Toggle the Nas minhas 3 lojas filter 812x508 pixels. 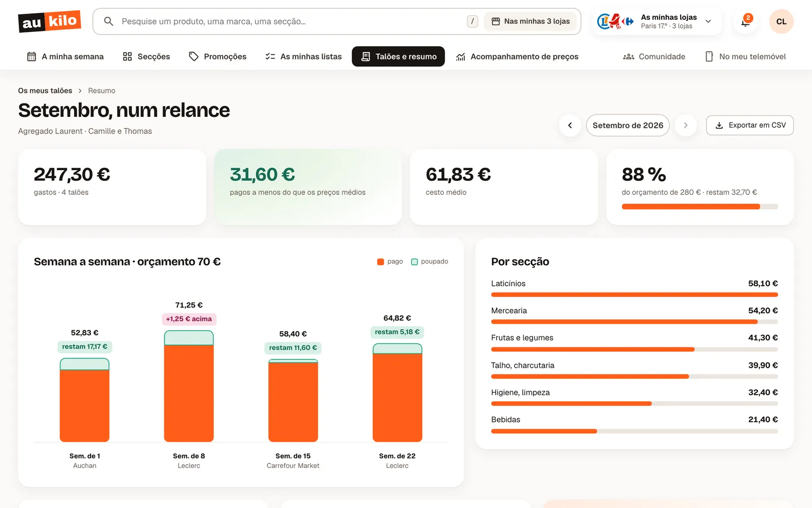(x=530, y=21)
